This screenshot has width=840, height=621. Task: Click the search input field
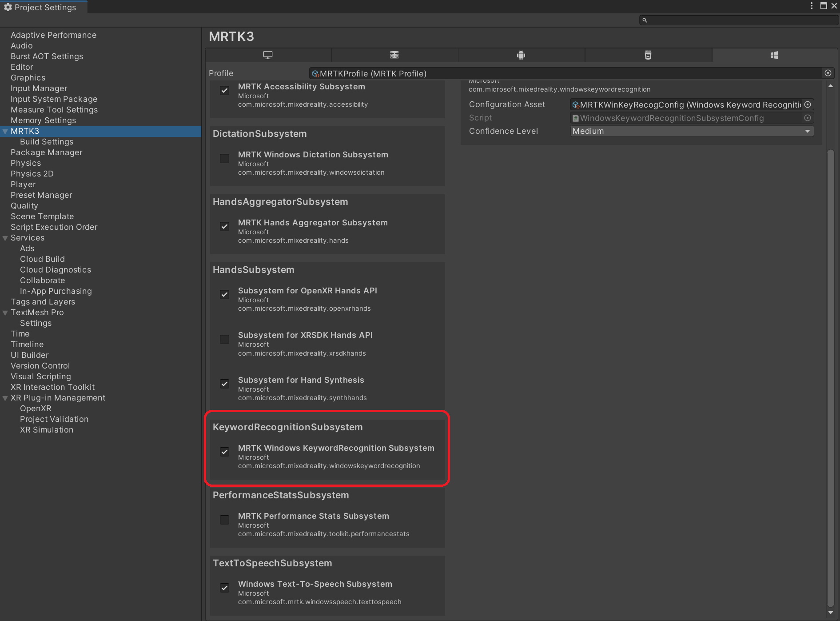[738, 20]
